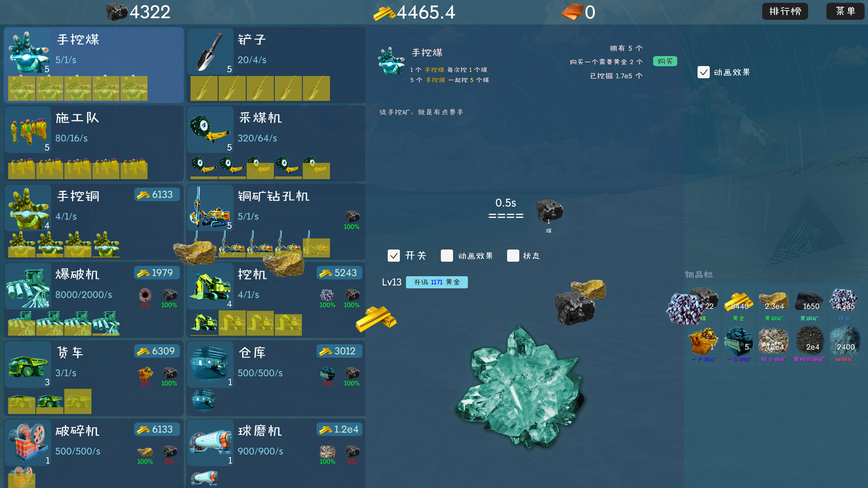Viewport: 868px width, 488px height.
Task: Buy 手挖铜 for 6133 gold
Action: [157, 195]
